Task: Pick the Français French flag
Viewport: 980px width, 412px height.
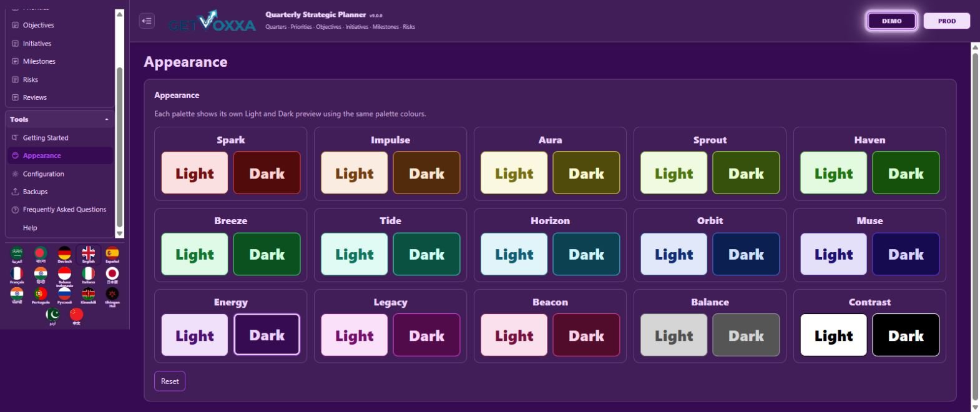Action: coord(17,275)
